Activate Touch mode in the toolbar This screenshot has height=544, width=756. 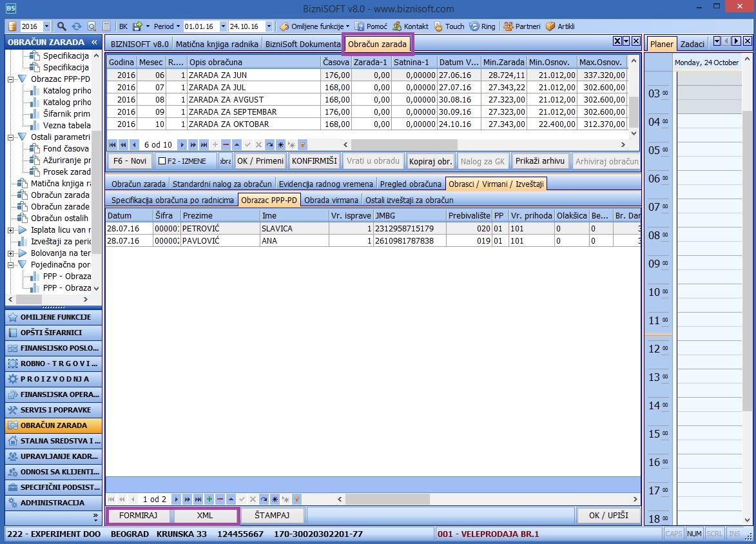coord(449,26)
